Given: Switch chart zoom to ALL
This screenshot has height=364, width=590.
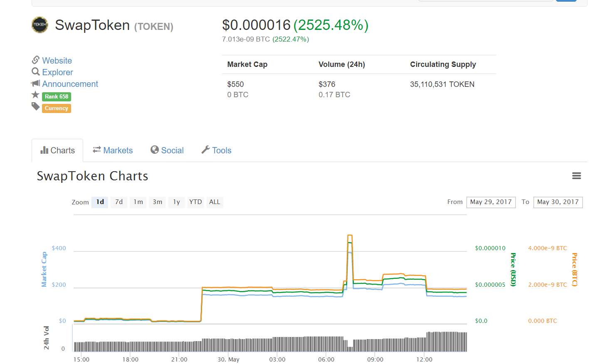Looking at the screenshot, I should [x=215, y=202].
